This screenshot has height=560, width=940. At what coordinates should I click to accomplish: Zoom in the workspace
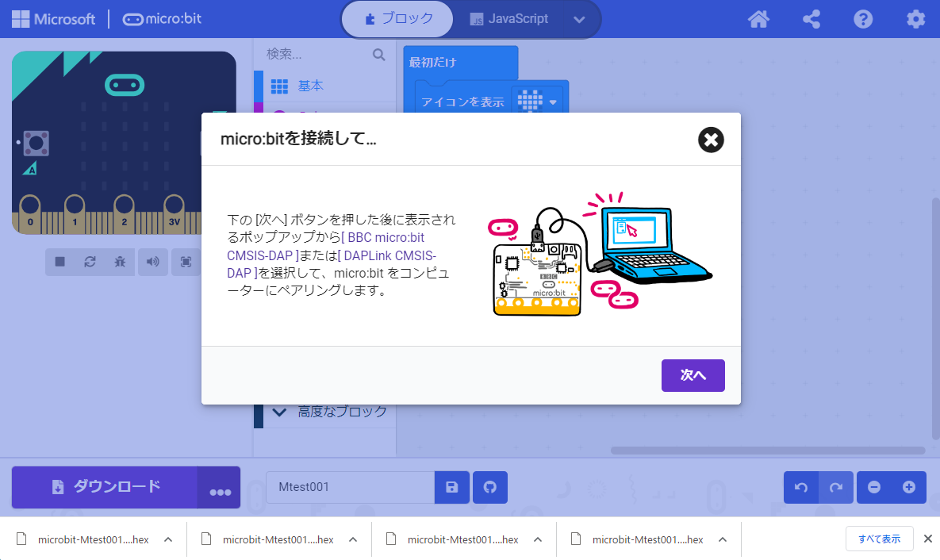[909, 487]
